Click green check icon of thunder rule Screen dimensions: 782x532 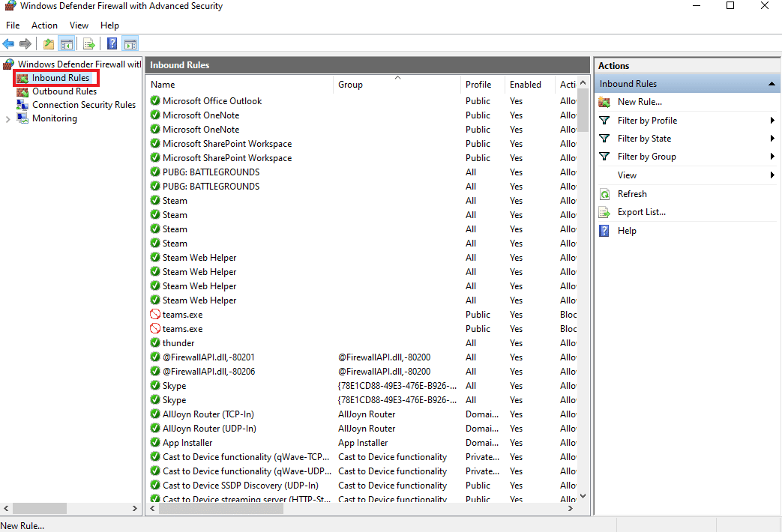tap(155, 343)
